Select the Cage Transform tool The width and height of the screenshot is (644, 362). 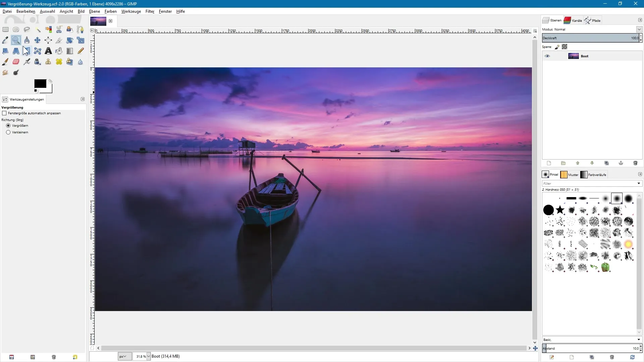pos(38,51)
